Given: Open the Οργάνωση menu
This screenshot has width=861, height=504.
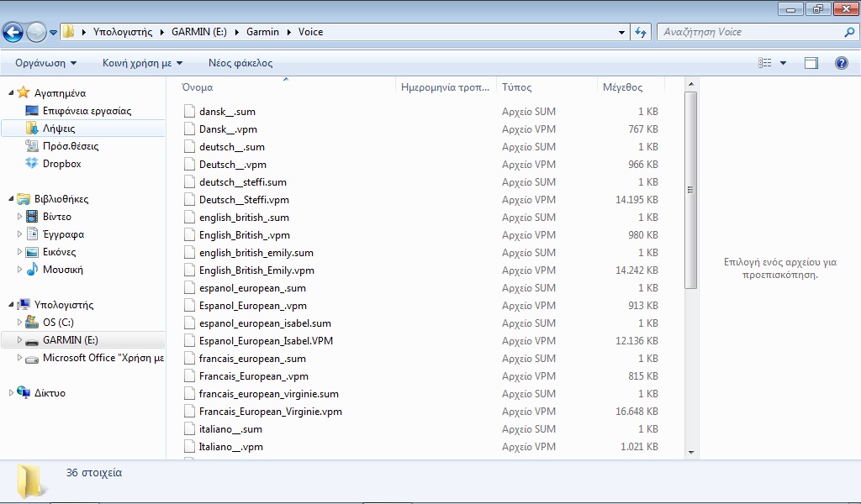Looking at the screenshot, I should tap(46, 63).
